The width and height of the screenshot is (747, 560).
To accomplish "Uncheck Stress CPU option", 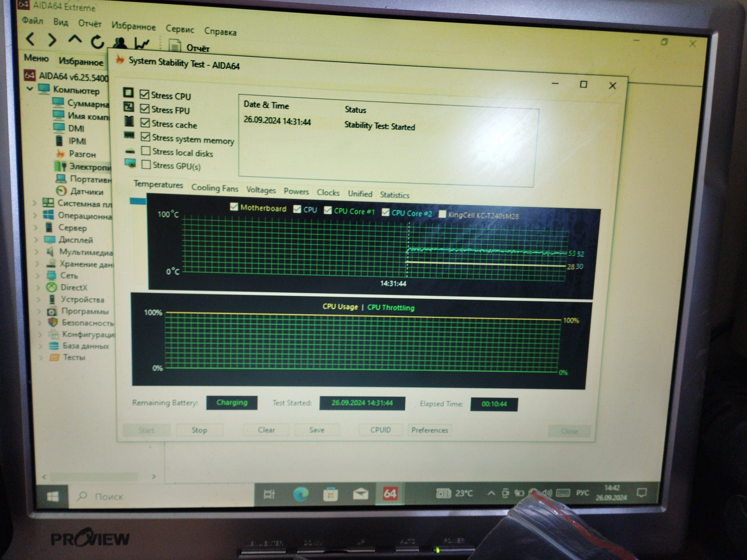I will [x=144, y=94].
